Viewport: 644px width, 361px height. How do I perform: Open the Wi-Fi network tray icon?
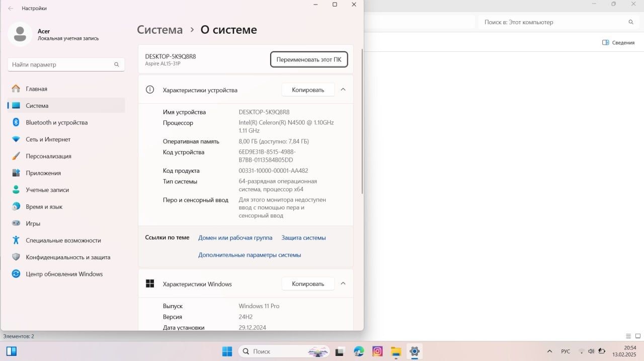point(582,351)
